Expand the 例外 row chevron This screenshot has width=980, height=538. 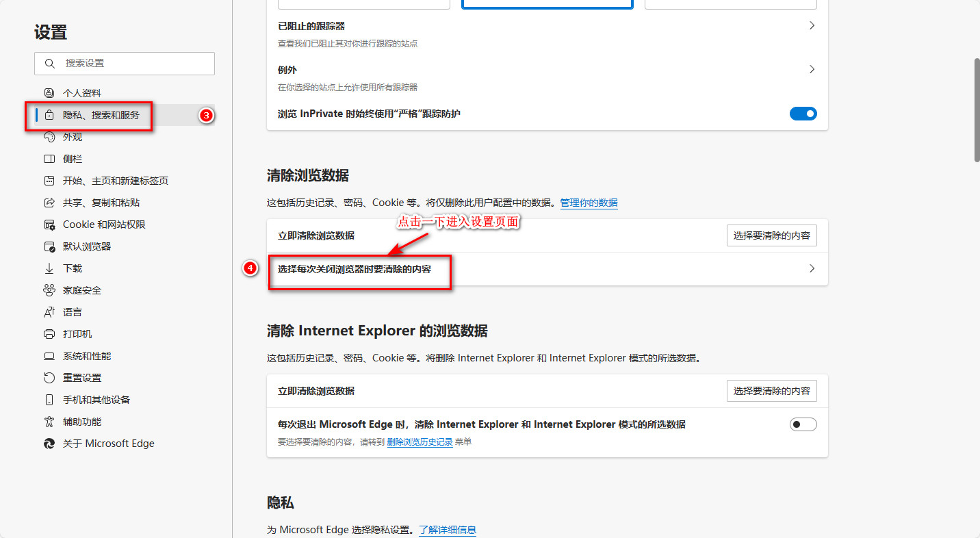tap(812, 69)
